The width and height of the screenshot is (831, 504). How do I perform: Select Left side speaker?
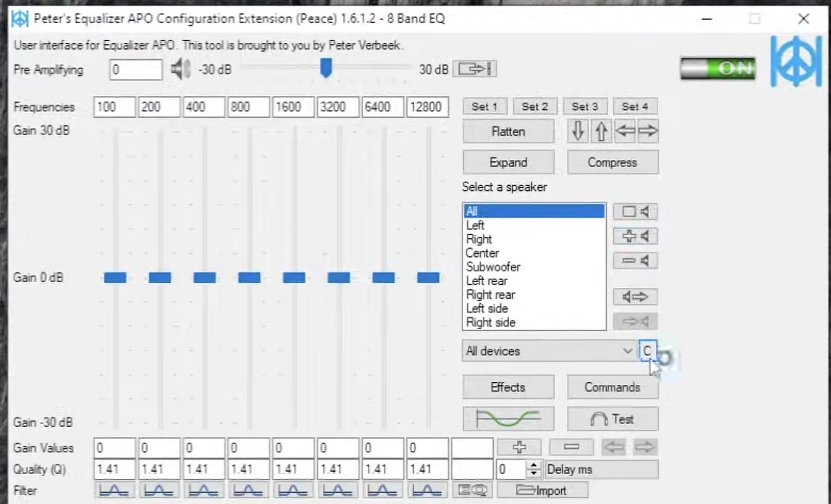click(x=534, y=309)
